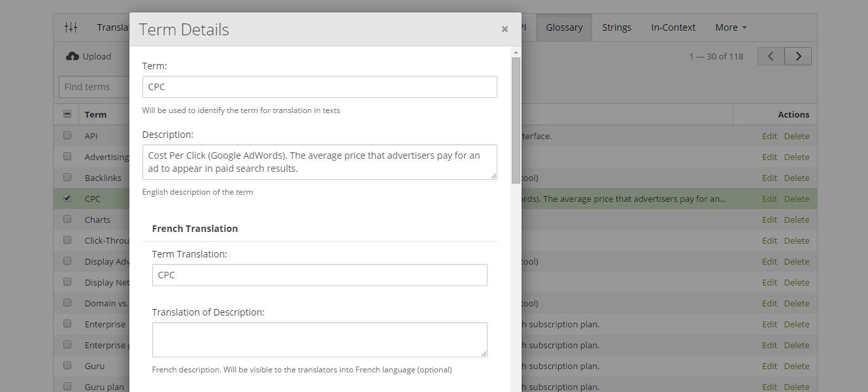Click the English Description textarea

tap(320, 162)
